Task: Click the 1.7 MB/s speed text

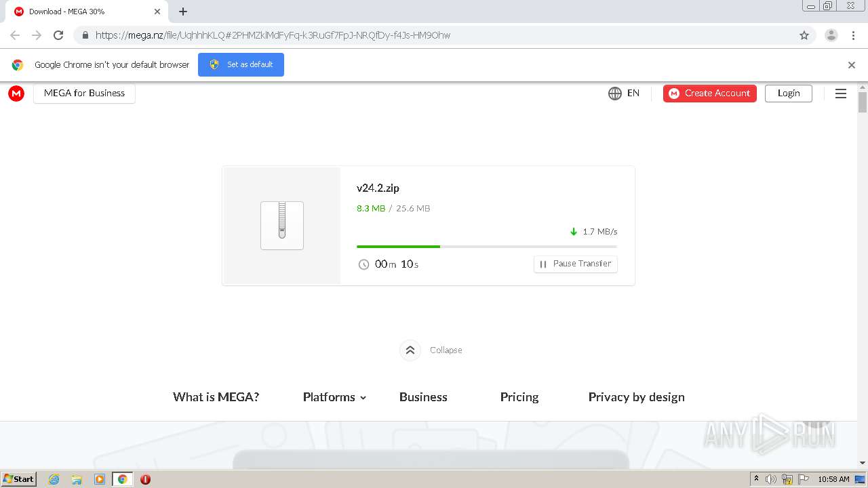Action: tap(600, 232)
